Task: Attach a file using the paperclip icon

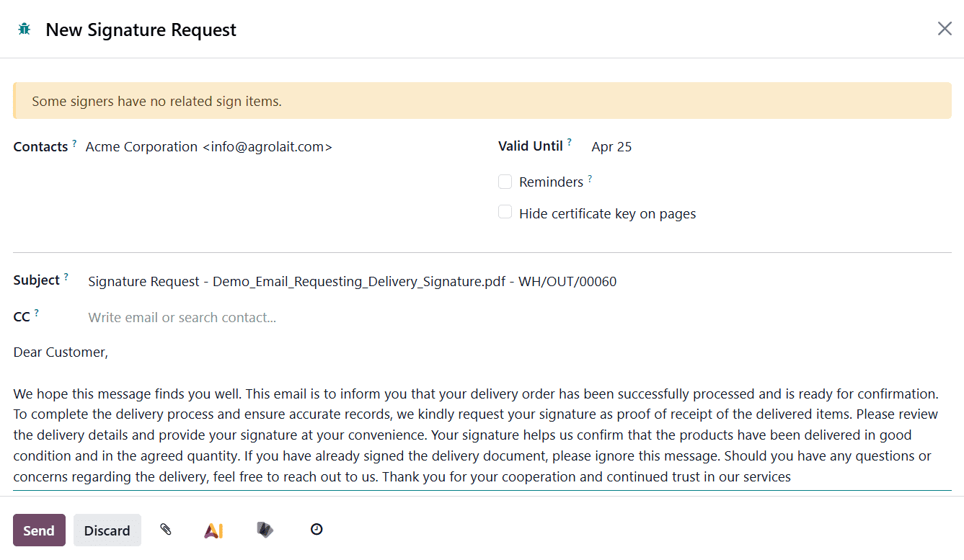Action: click(166, 530)
